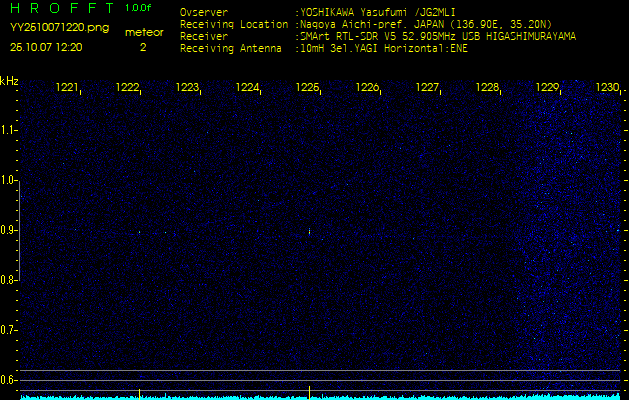This screenshot has width=629, height=400.
Task: Click the 1229 time marker
Action: (547, 88)
